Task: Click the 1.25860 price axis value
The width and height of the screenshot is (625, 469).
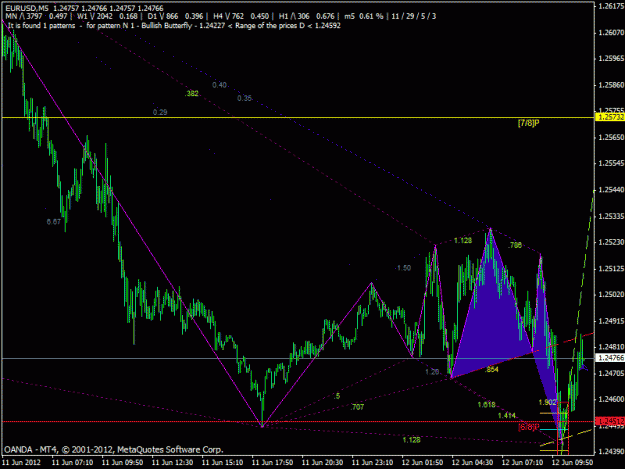Action: coord(611,85)
